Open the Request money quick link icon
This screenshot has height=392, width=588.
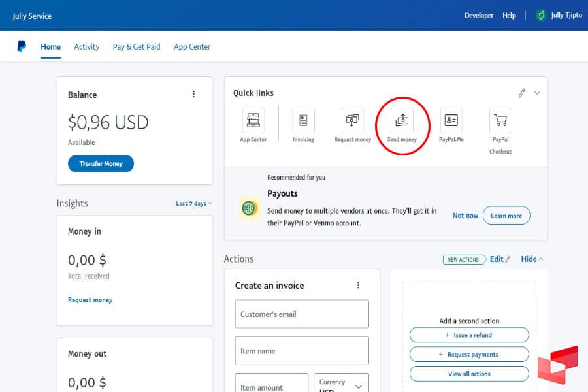pyautogui.click(x=353, y=121)
